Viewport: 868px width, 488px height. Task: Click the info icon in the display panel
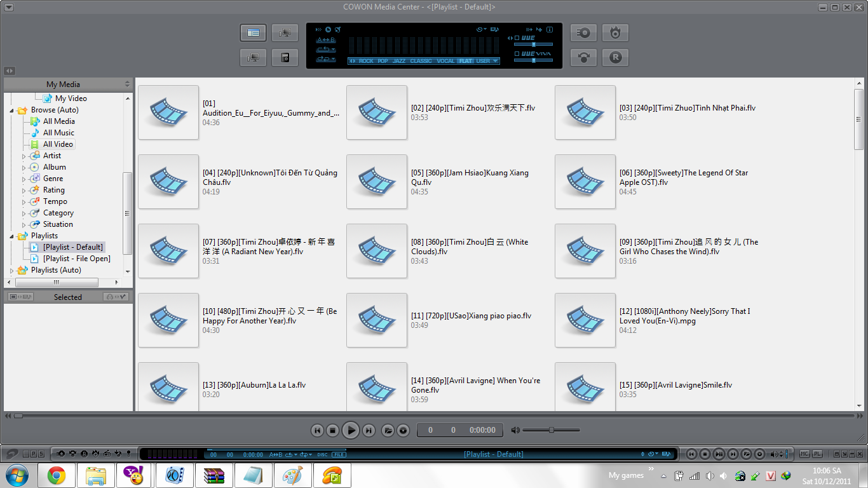coord(550,29)
